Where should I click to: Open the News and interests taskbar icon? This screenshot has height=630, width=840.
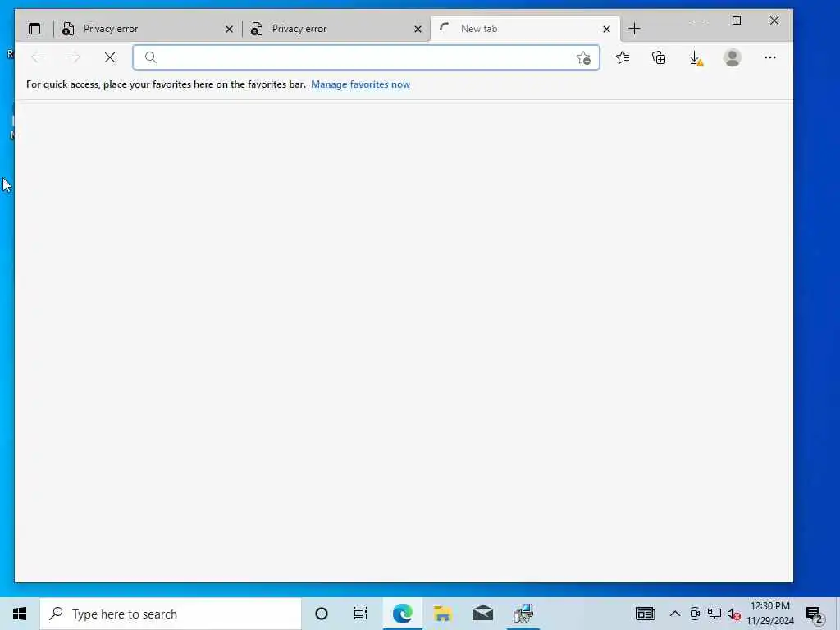point(646,614)
